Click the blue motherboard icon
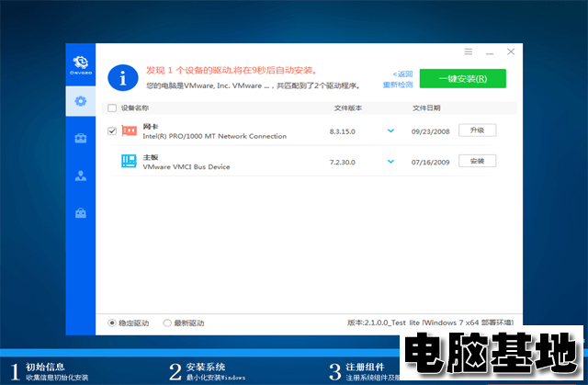588x385 pixels. click(129, 161)
